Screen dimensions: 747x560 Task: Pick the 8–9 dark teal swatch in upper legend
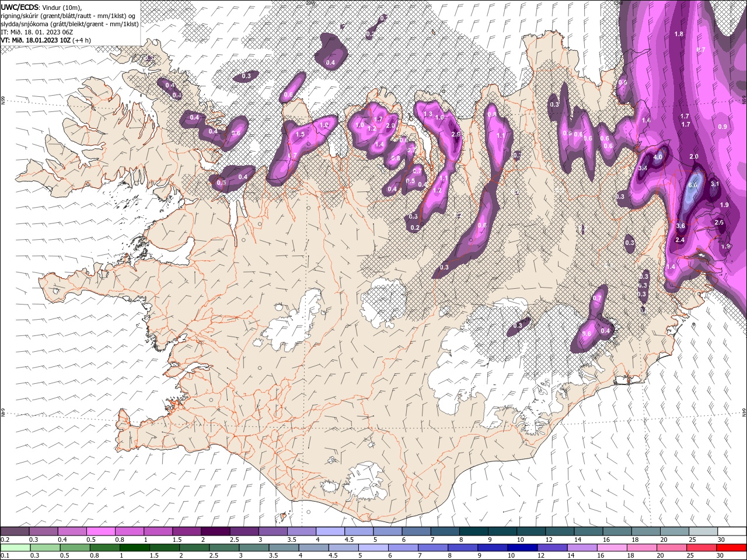point(474,531)
